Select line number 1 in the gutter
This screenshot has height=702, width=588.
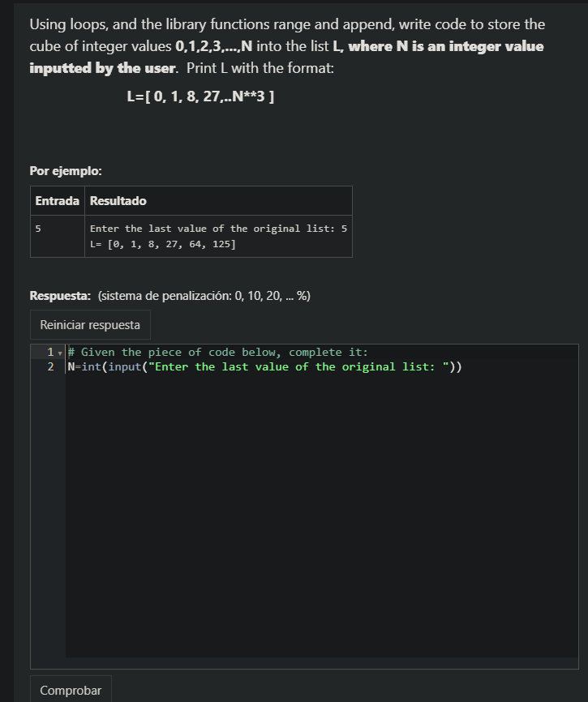click(x=50, y=353)
